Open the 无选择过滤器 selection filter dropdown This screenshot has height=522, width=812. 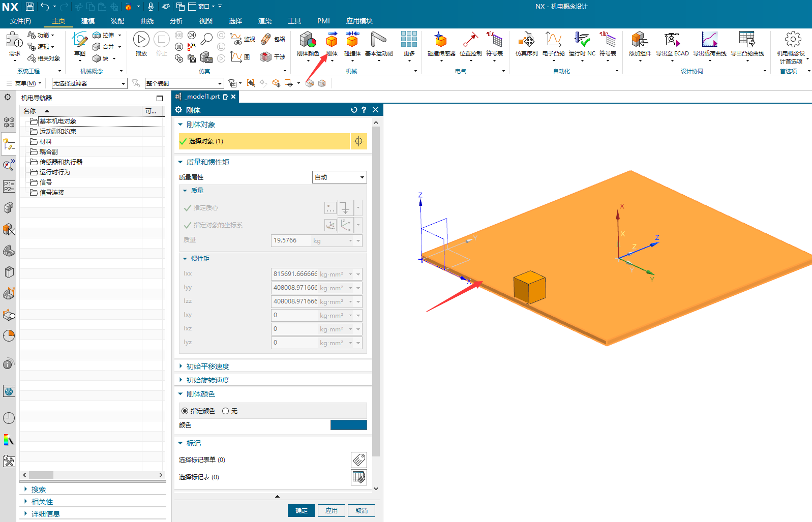[89, 83]
